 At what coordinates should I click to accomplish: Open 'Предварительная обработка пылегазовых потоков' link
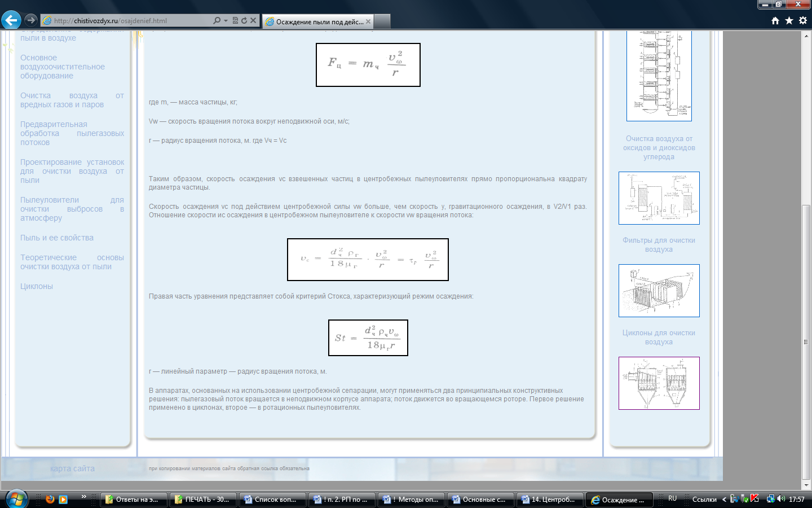pos(72,133)
